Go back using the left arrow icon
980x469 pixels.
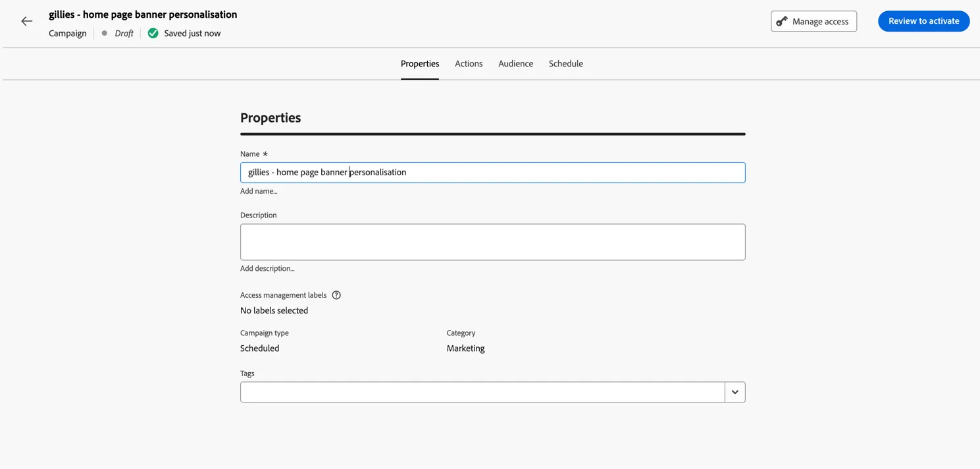tap(26, 22)
